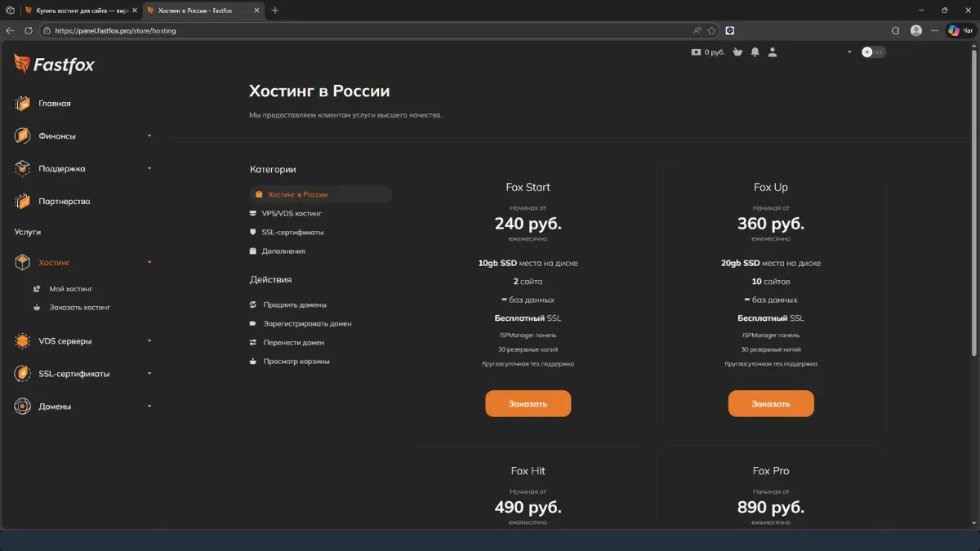
Task: Open the Мой хостинг menu item
Action: pyautogui.click(x=71, y=288)
